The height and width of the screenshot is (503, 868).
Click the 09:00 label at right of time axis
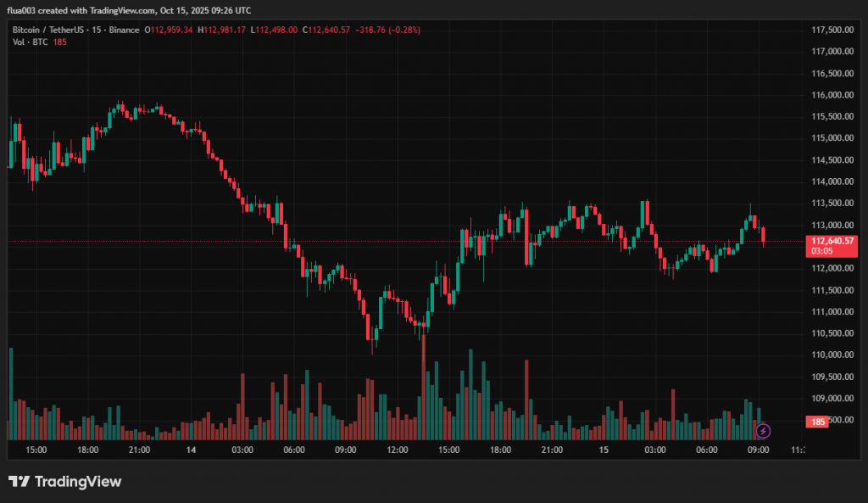tap(759, 450)
